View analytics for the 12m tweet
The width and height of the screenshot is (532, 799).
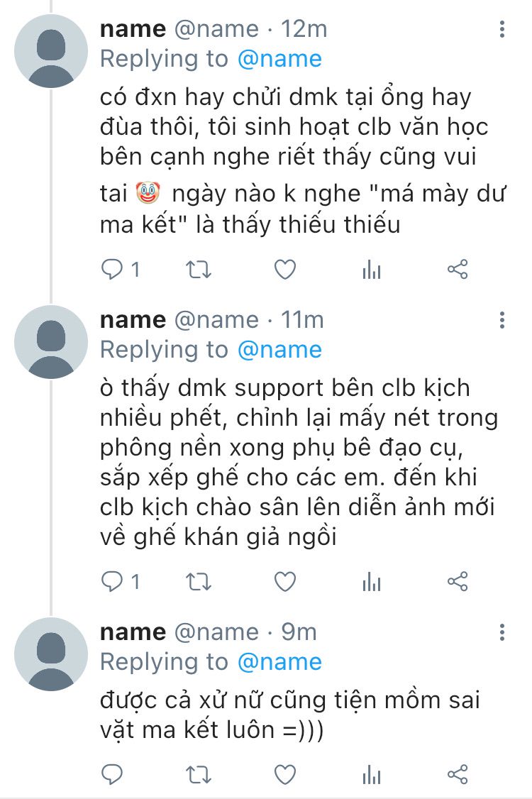(372, 270)
